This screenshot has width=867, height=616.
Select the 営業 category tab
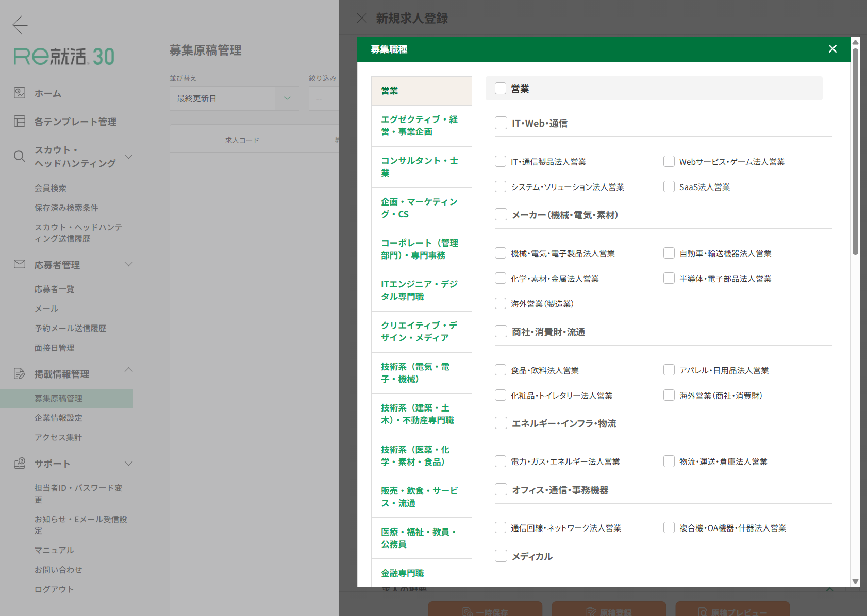[422, 91]
